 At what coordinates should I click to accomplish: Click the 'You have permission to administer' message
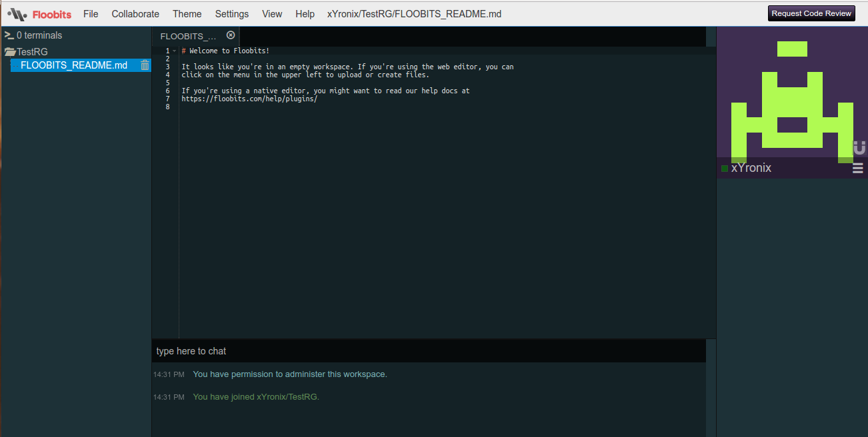290,374
